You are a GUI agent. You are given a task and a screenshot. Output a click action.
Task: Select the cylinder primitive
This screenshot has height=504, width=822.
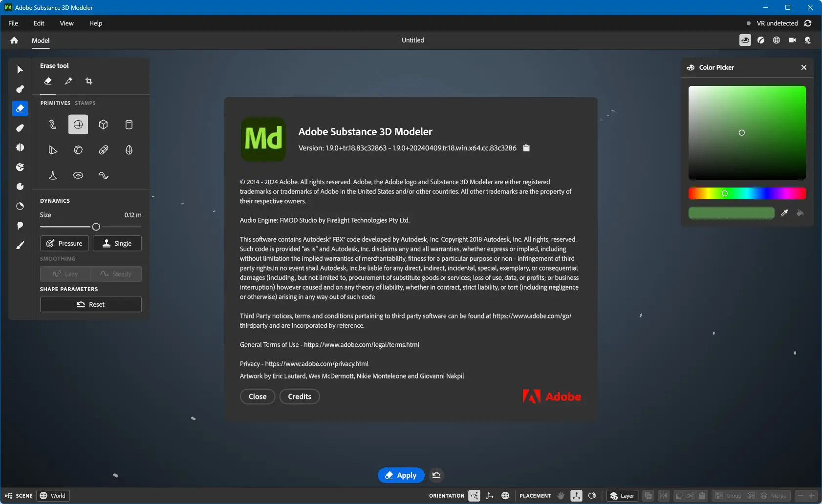click(129, 125)
